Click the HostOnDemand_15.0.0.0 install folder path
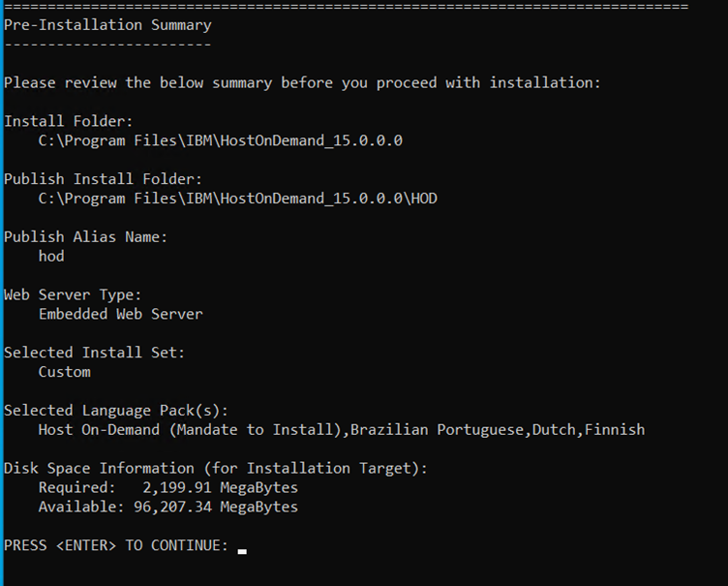Image resolution: width=728 pixels, height=586 pixels. pyautogui.click(x=220, y=140)
